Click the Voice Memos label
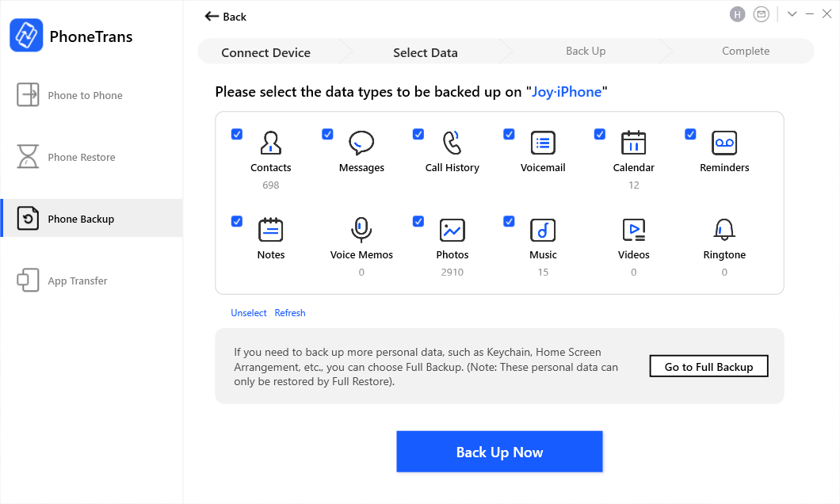Viewport: 840px width, 504px height. click(361, 254)
